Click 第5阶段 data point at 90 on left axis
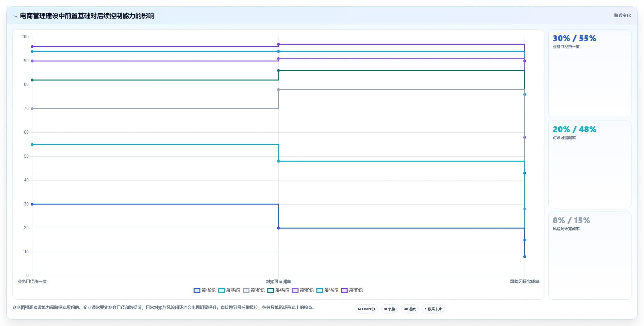 pos(32,61)
